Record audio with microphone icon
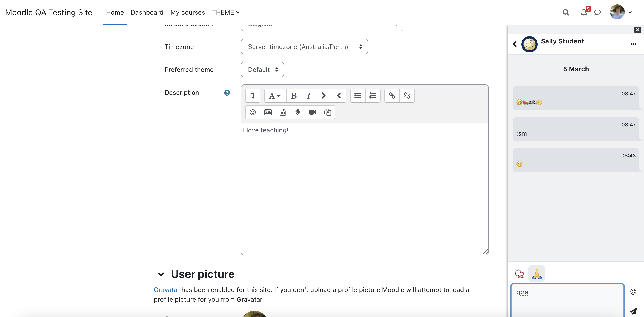The image size is (644, 317). [297, 112]
